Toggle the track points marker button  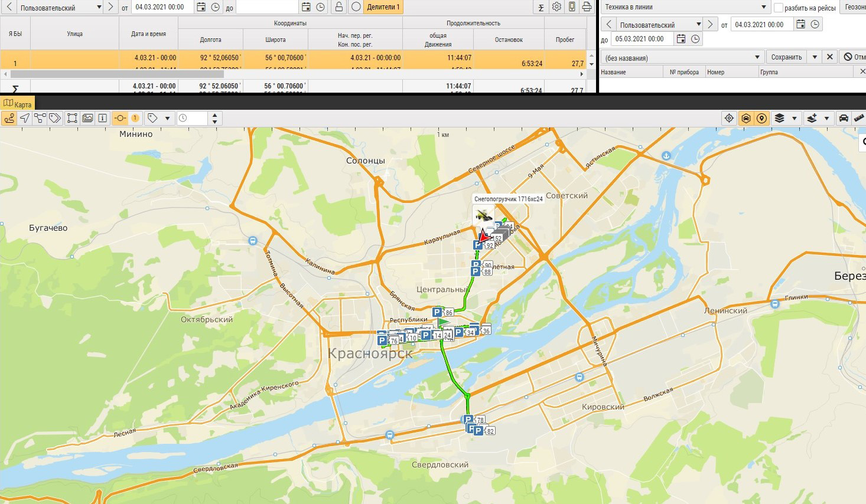(x=120, y=118)
